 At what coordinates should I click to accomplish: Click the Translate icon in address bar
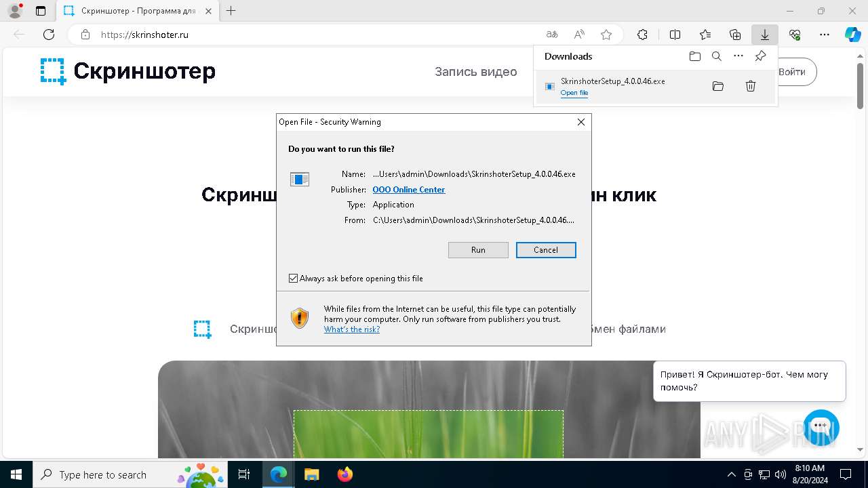(x=552, y=35)
